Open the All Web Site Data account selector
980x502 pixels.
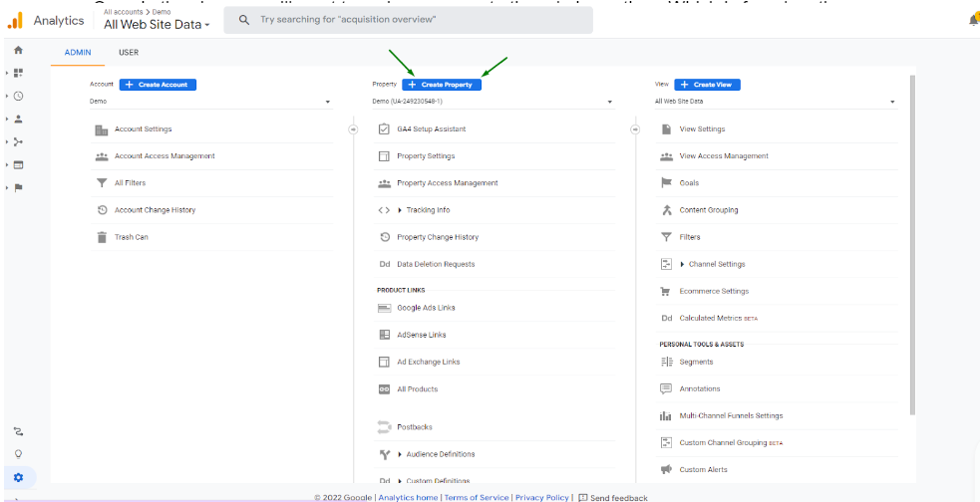(x=157, y=25)
